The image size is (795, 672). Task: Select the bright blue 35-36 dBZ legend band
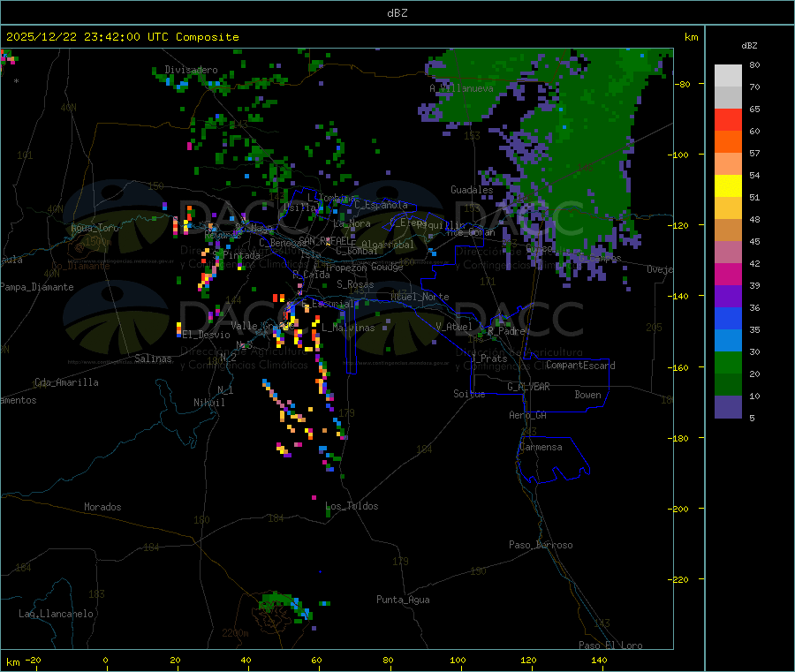point(728,318)
